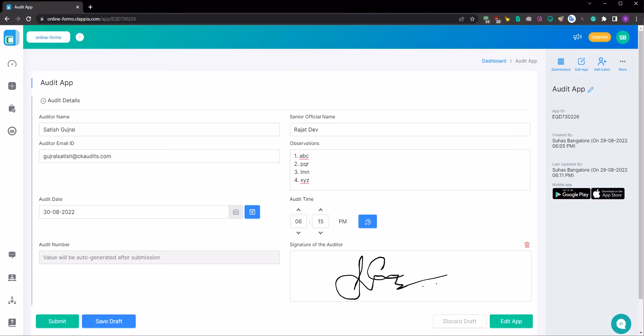
Task: Reload the browser page
Action: 29,19
